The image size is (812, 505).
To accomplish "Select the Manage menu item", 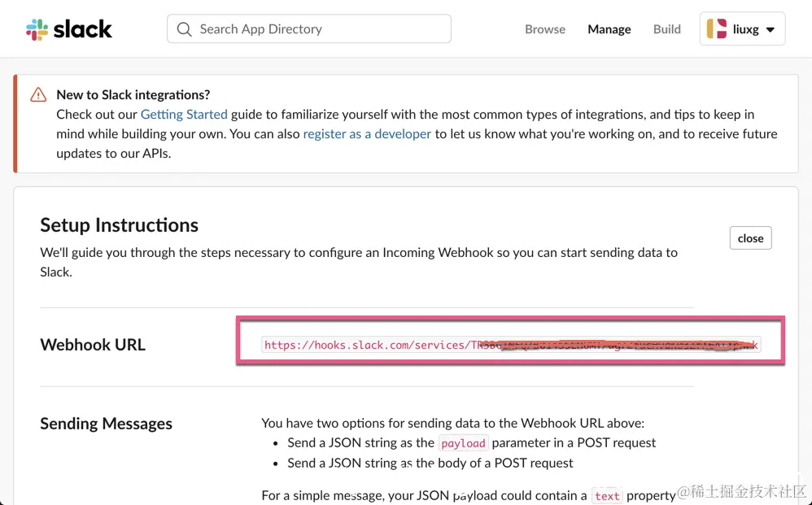I will coord(609,29).
